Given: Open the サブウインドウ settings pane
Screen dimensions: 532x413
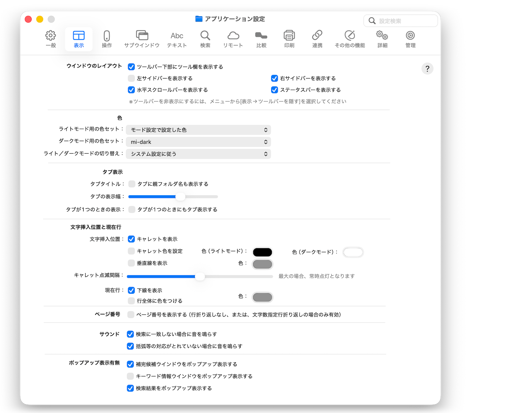Looking at the screenshot, I should click(x=142, y=39).
